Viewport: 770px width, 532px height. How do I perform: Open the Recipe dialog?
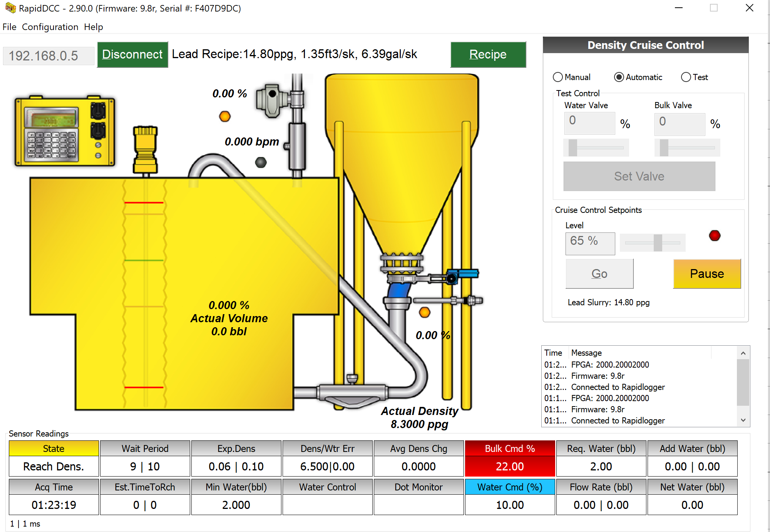pos(488,54)
